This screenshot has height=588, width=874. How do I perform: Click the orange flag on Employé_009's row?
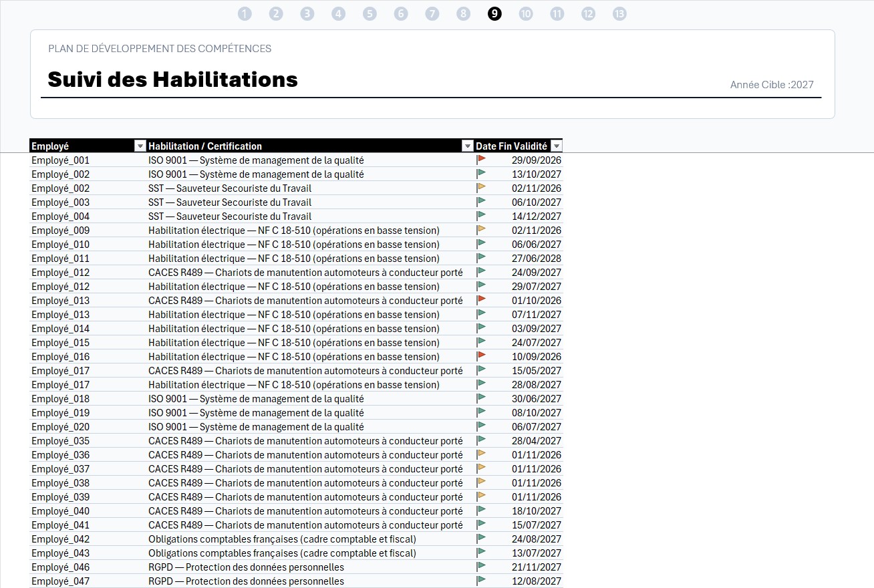click(x=481, y=230)
